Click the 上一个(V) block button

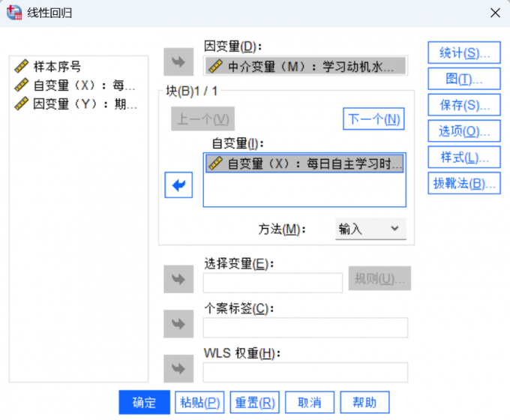click(202, 118)
